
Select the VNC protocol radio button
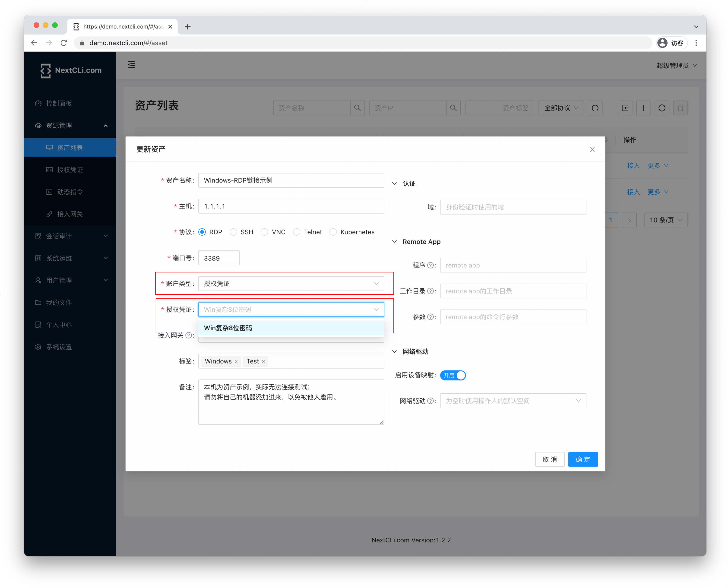(x=265, y=232)
